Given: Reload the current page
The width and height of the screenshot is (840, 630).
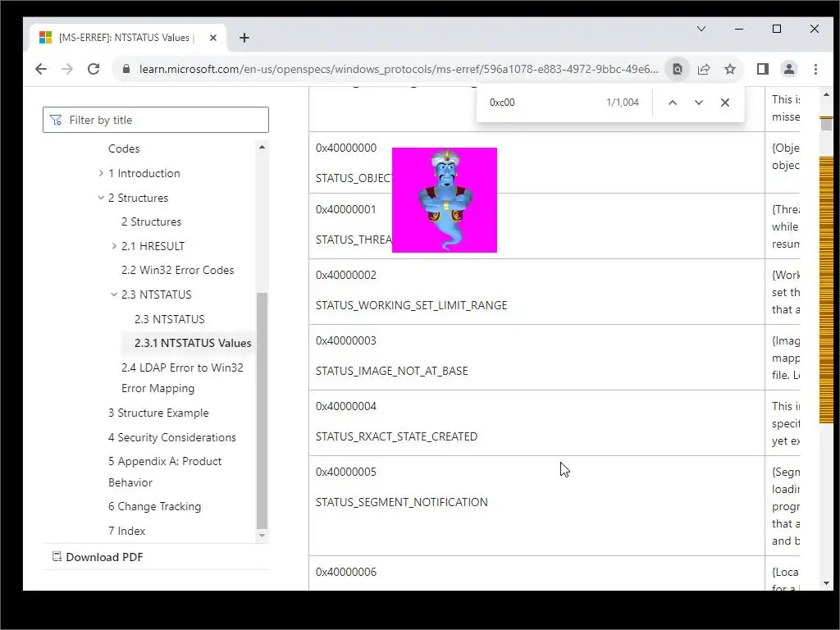Looking at the screenshot, I should [x=94, y=69].
